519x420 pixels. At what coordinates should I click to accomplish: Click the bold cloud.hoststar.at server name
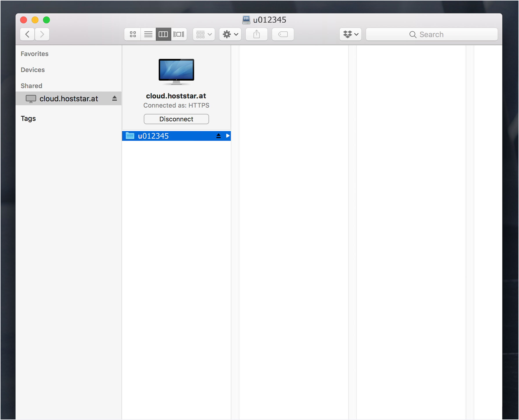click(x=176, y=96)
